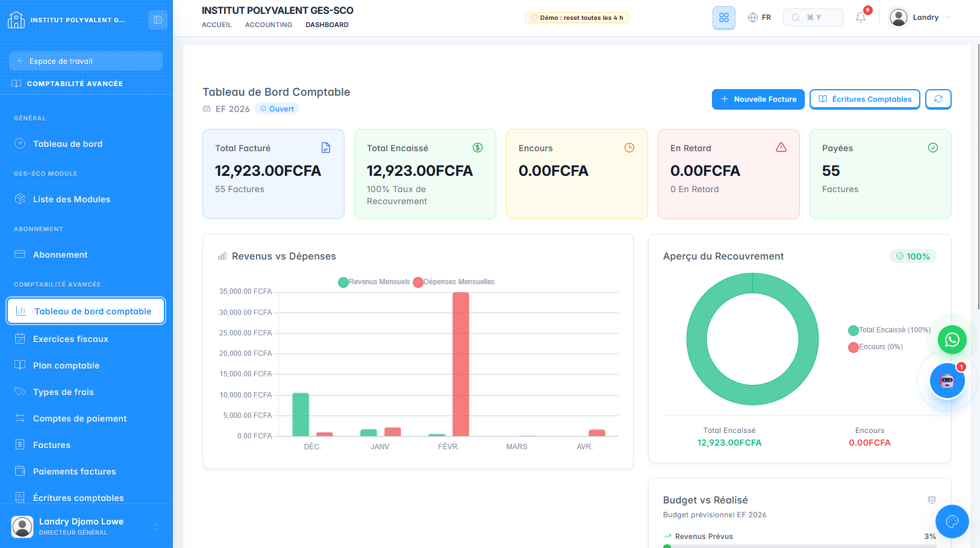Click Espace de travail back button
Screen dimensions: 980x548
pos(86,61)
